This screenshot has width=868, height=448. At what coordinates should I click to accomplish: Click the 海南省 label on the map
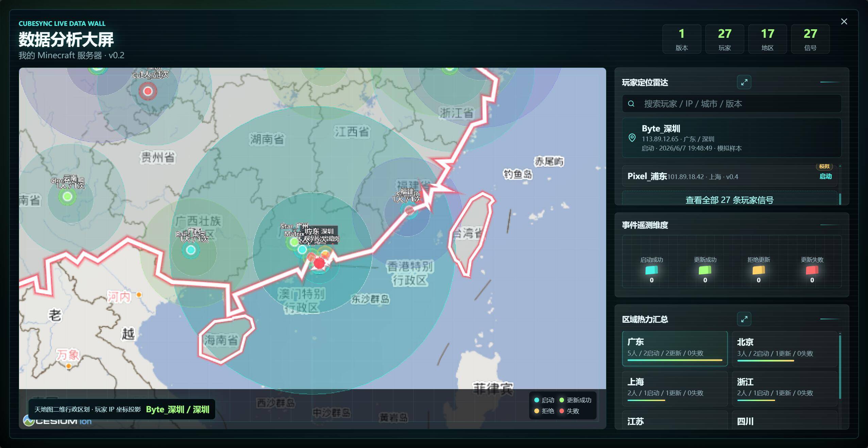pyautogui.click(x=221, y=340)
